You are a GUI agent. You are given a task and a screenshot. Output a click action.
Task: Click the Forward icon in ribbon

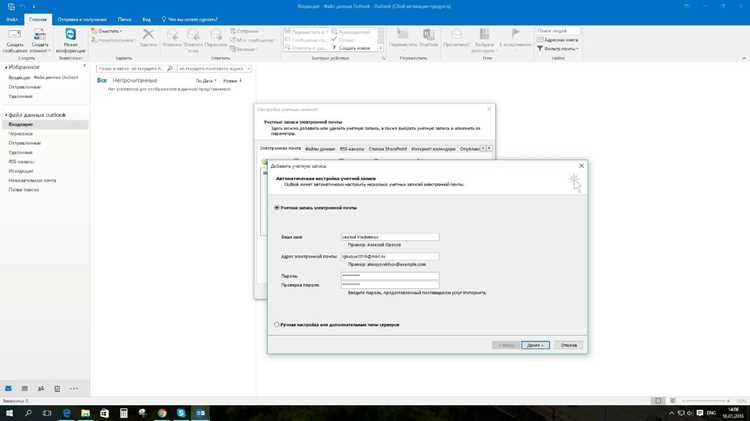click(216, 37)
